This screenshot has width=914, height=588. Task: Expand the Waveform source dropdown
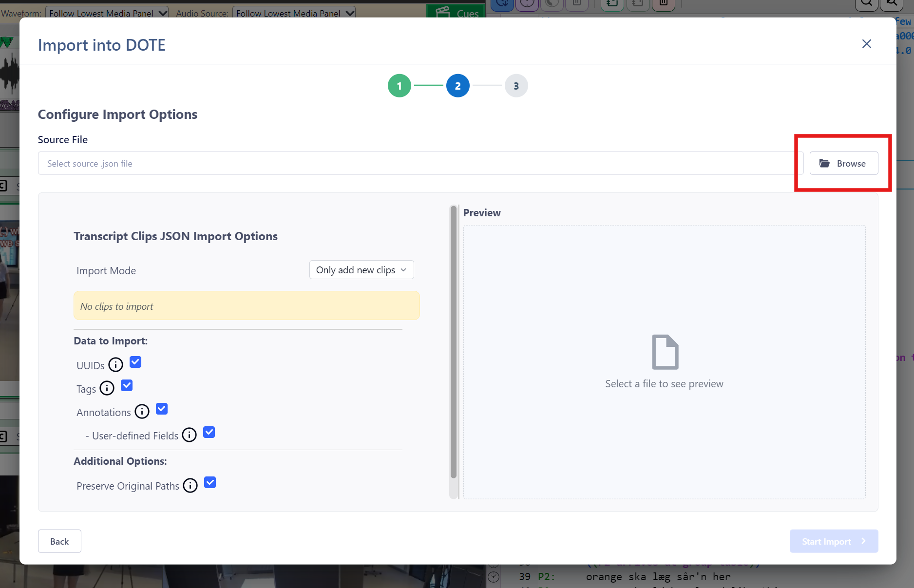coord(107,13)
